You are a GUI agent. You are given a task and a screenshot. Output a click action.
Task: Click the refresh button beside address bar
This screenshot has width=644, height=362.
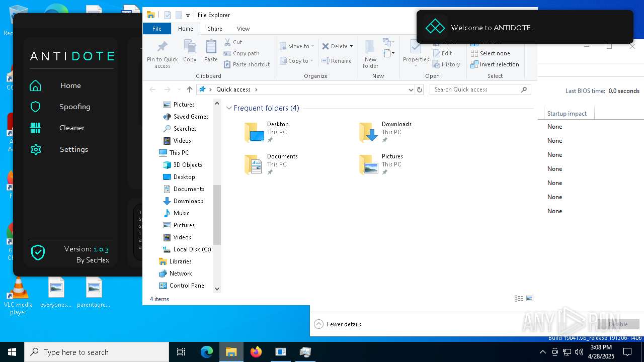coord(420,89)
